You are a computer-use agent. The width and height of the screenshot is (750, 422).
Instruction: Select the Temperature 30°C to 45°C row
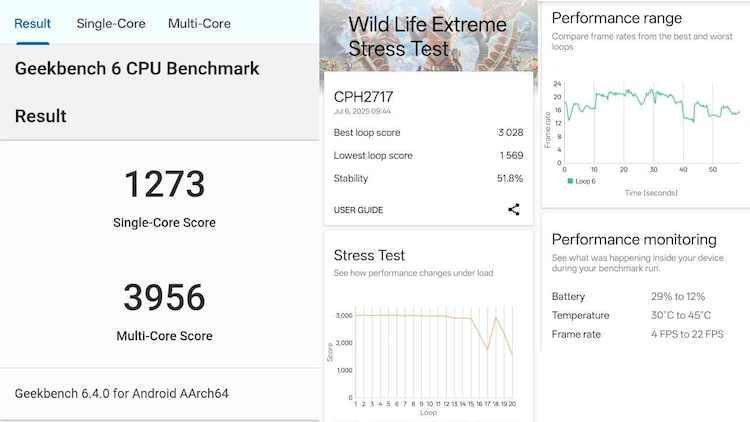click(645, 315)
